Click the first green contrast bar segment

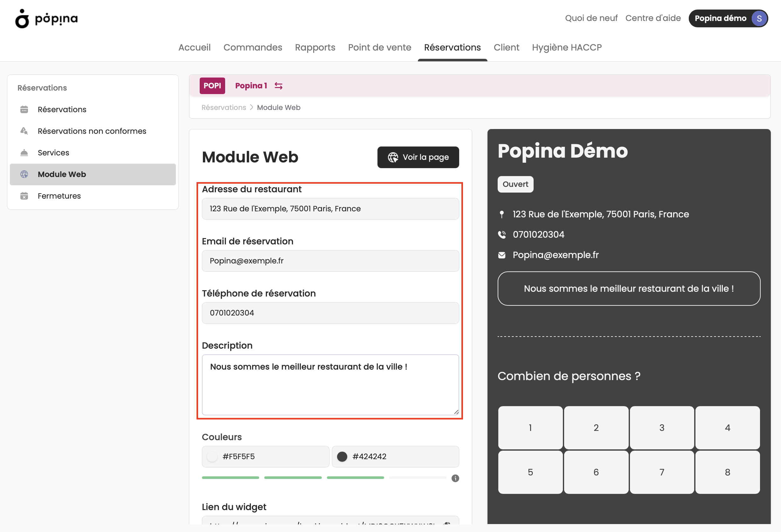(231, 478)
